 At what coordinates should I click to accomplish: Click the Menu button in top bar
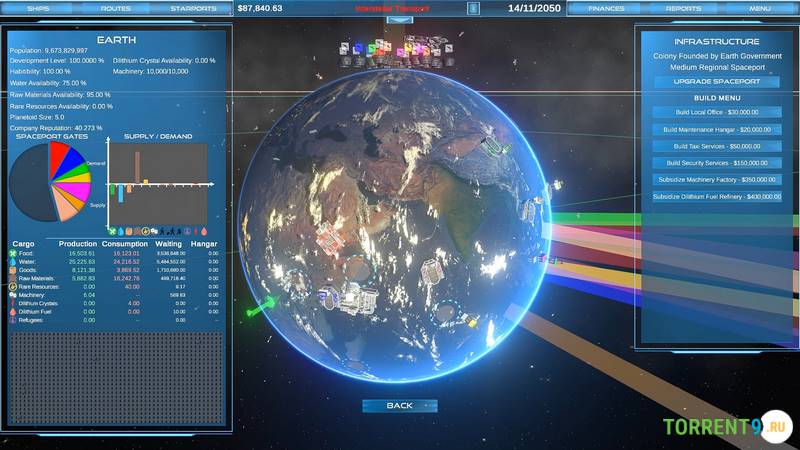tap(759, 8)
